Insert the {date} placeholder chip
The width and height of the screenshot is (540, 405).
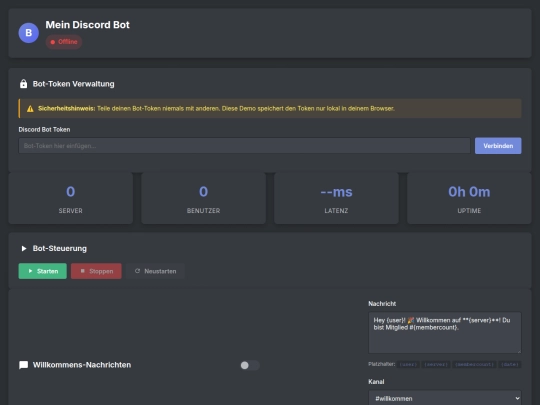[510, 364]
